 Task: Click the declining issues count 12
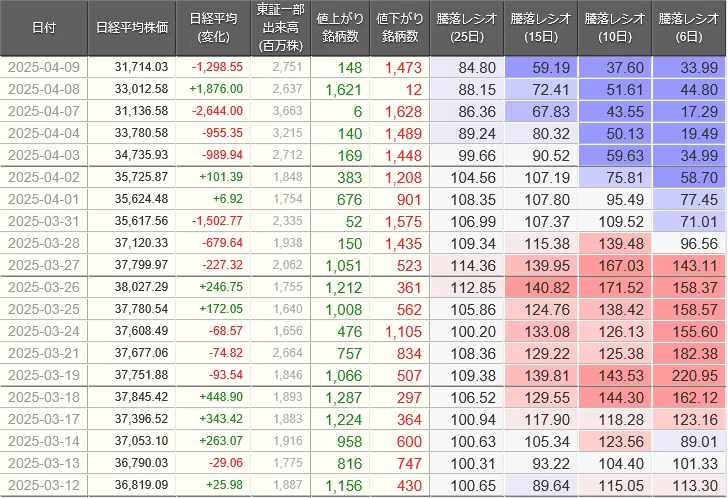(414, 90)
